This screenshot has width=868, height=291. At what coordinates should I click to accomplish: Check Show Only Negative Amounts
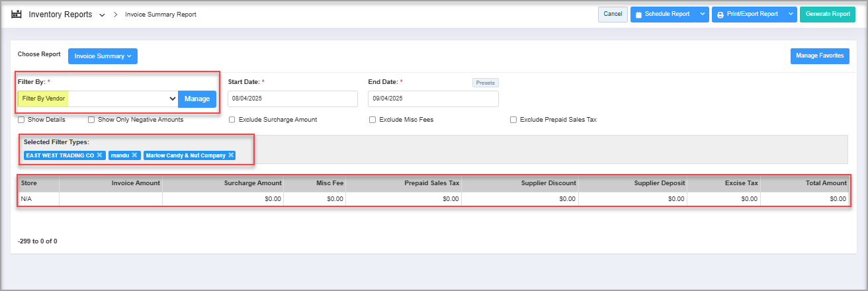pos(92,120)
